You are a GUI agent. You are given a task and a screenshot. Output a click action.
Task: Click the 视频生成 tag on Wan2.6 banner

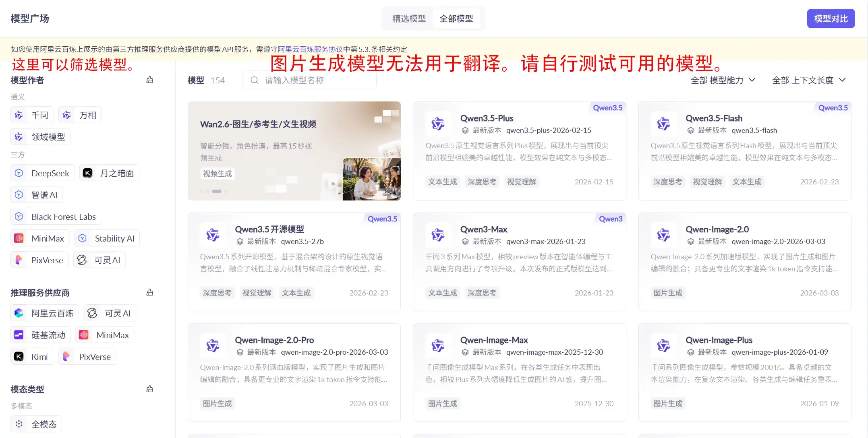218,174
